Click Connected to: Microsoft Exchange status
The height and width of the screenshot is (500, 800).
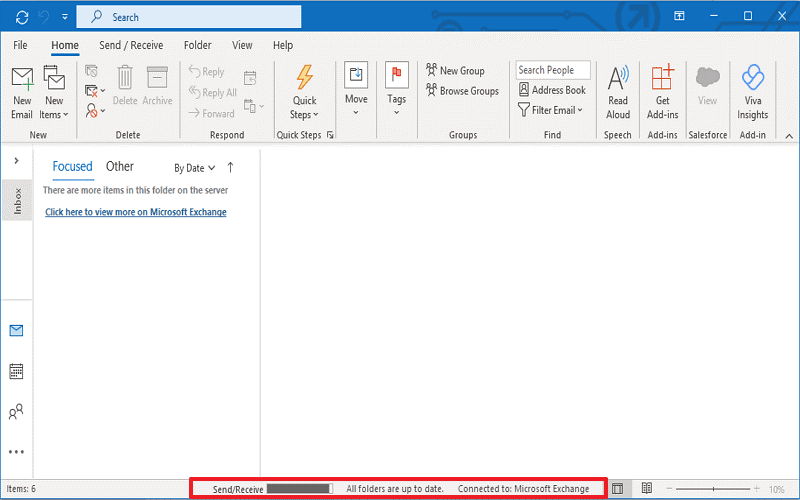coord(523,489)
